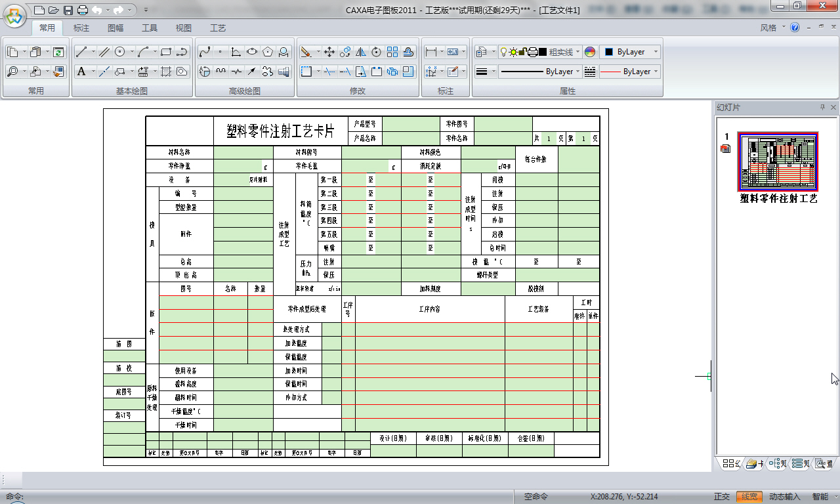Select the Circle drawing tool
The image size is (840, 504).
pos(120,52)
